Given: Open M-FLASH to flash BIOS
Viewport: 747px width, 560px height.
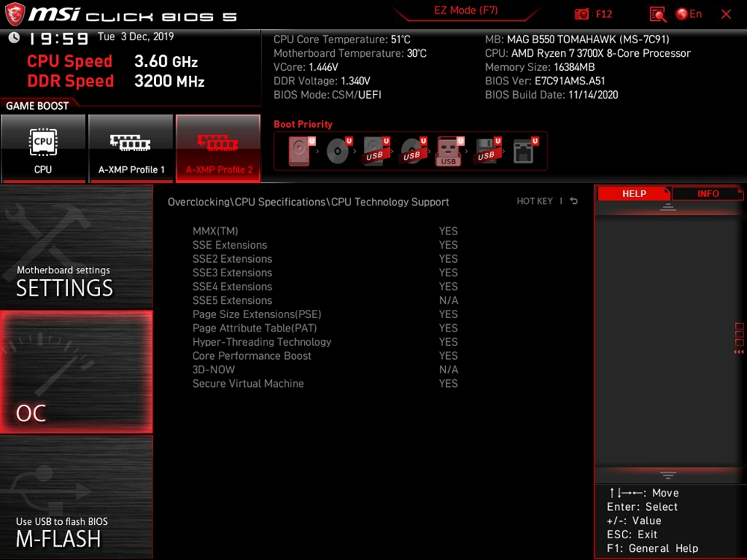Looking at the screenshot, I should (76, 497).
